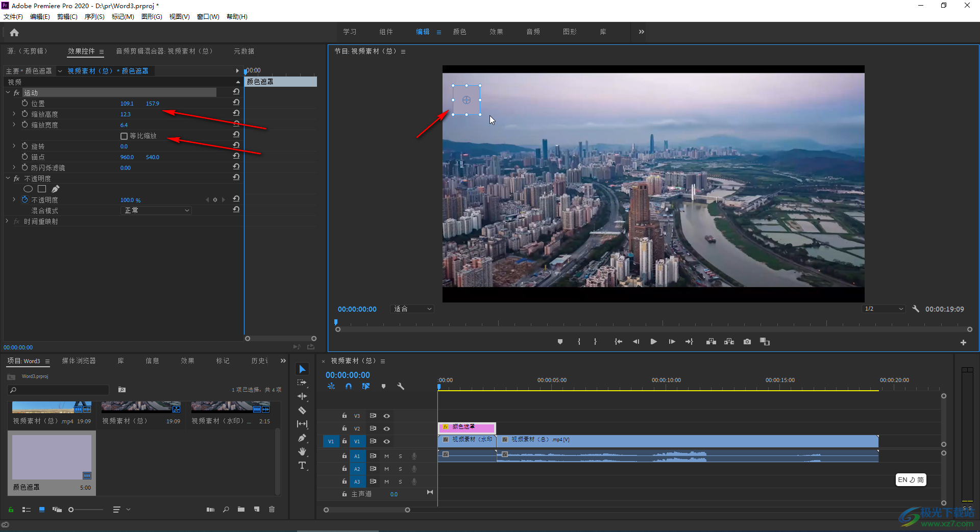Open Comparison View in program monitor
Image resolution: width=980 pixels, height=532 pixels.
pos(765,342)
